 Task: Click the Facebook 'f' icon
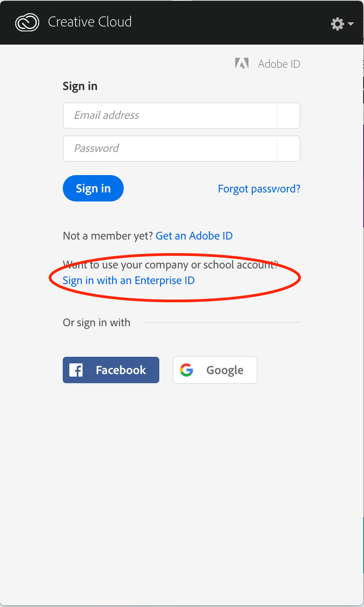76,370
